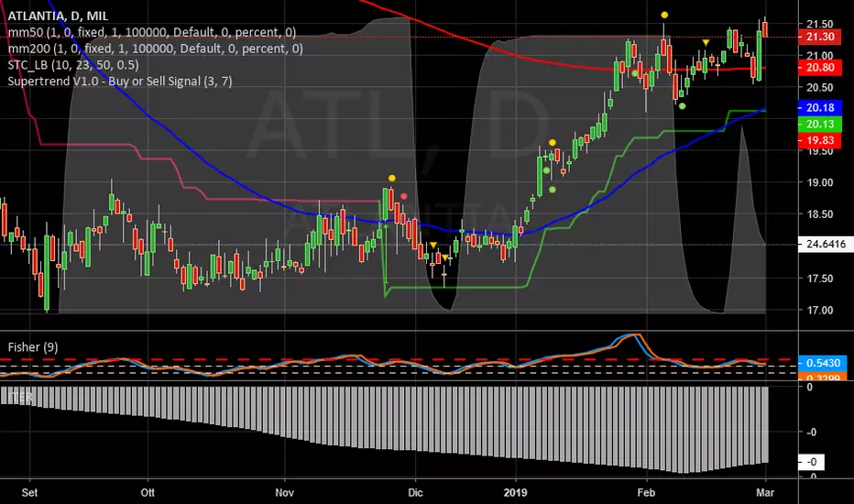The height and width of the screenshot is (504, 854).
Task: Click the ATLANTIA, D, MIL symbol title
Action: click(58, 16)
